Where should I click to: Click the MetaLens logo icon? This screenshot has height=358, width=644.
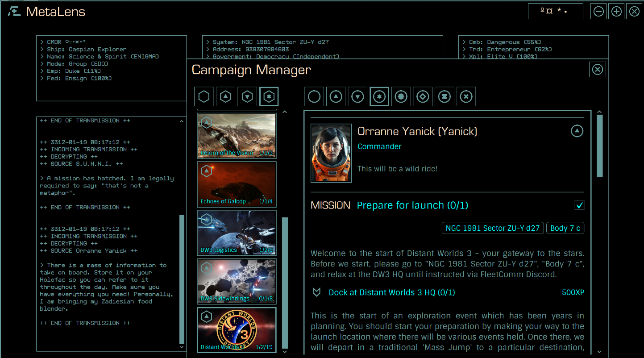click(14, 12)
